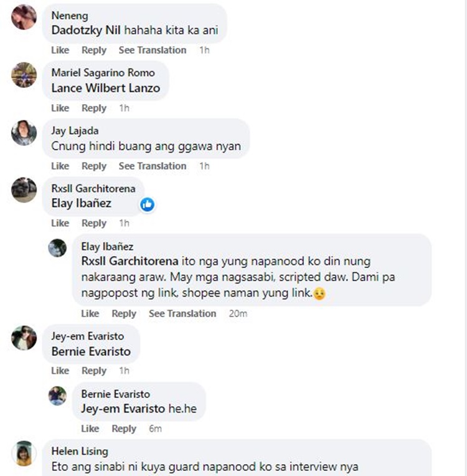Image resolution: width=467 pixels, height=476 pixels.
Task: Open Jay Lajada's profile avatar
Action: (x=24, y=133)
